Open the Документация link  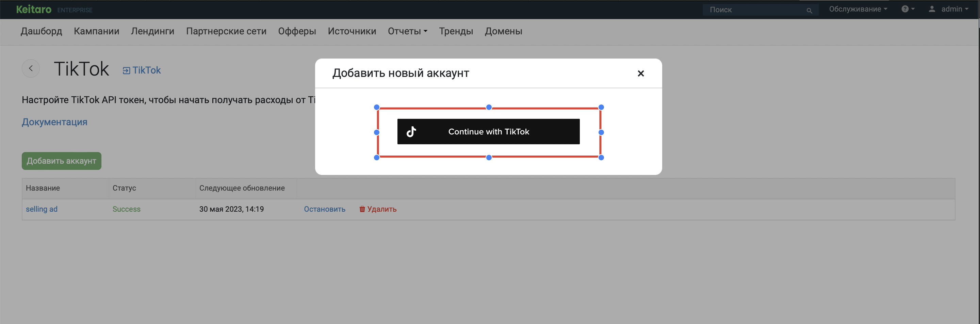tap(54, 122)
